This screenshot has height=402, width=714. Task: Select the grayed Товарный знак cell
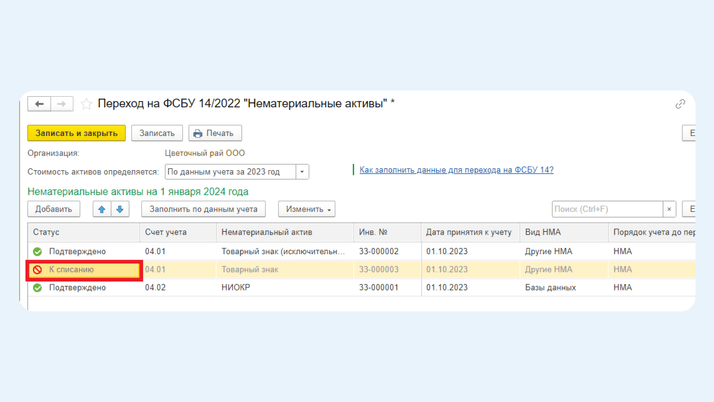click(285, 270)
